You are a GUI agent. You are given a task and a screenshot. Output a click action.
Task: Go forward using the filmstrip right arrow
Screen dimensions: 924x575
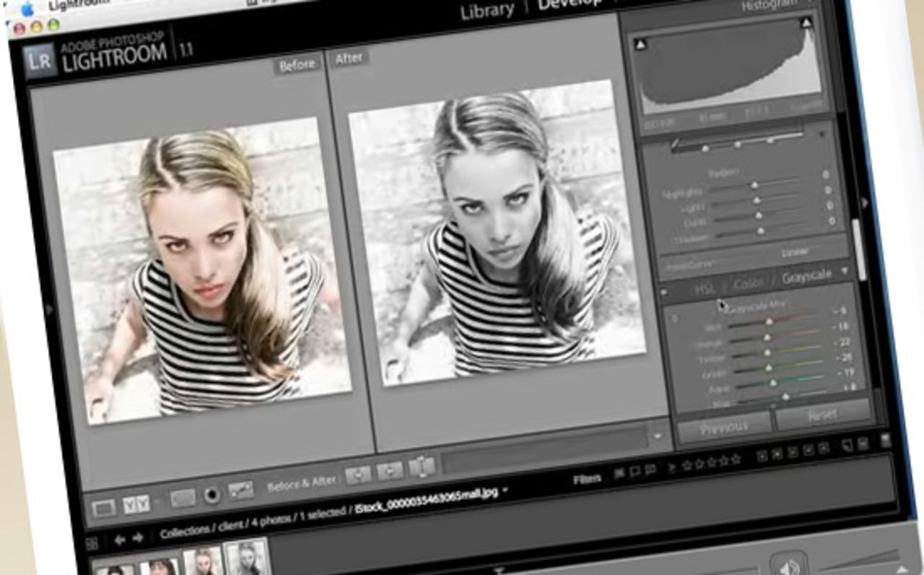138,537
